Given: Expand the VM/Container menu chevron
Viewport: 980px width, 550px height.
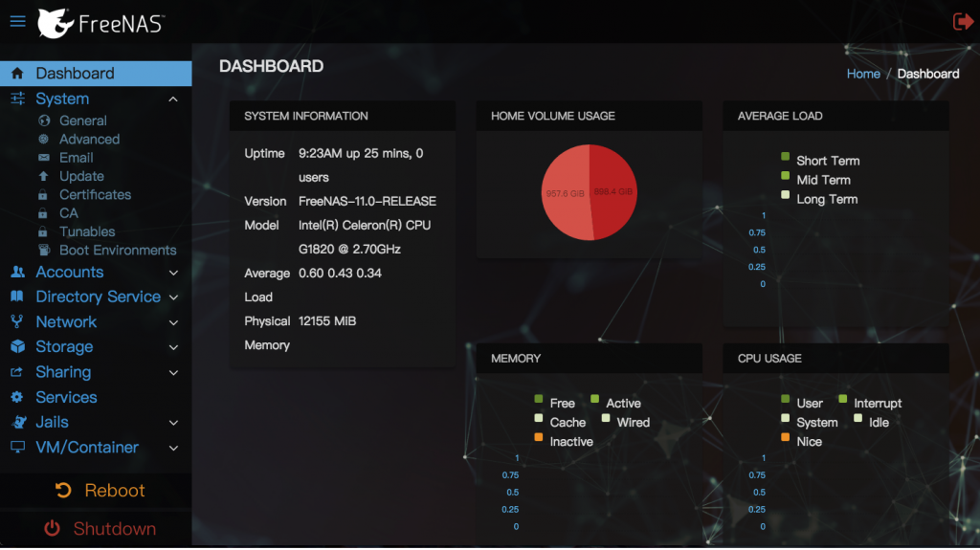Looking at the screenshot, I should click(173, 448).
